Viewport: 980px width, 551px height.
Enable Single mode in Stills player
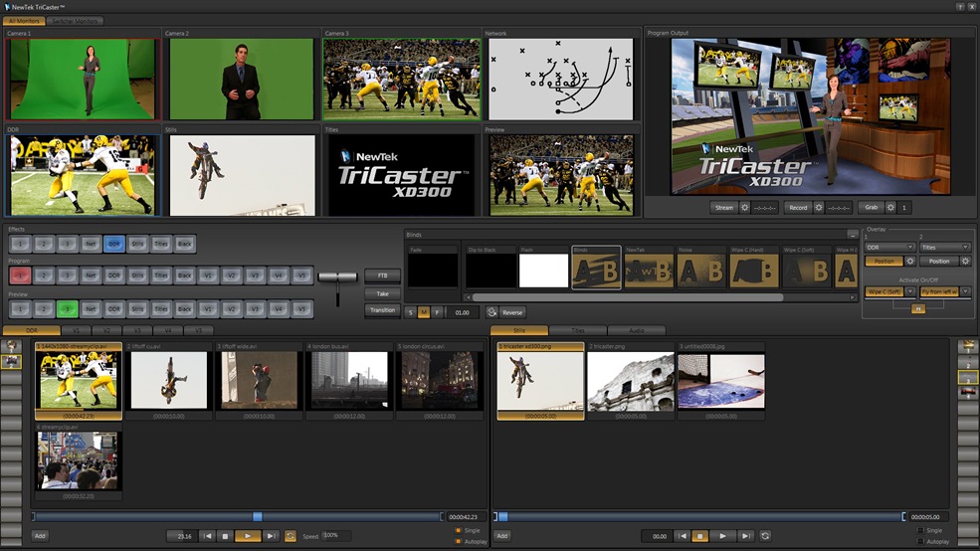point(920,530)
